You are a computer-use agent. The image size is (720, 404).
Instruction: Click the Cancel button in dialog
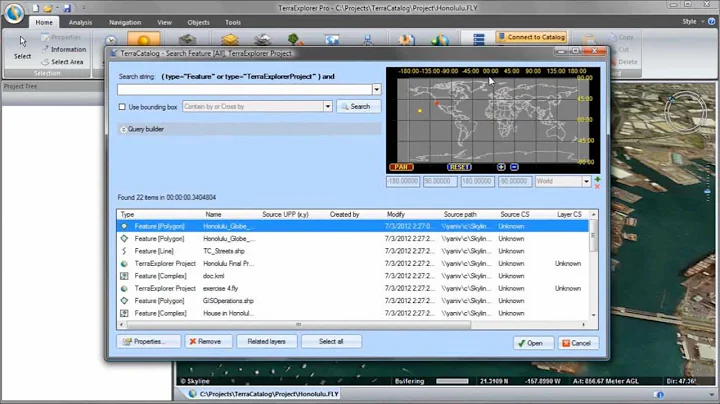[578, 343]
